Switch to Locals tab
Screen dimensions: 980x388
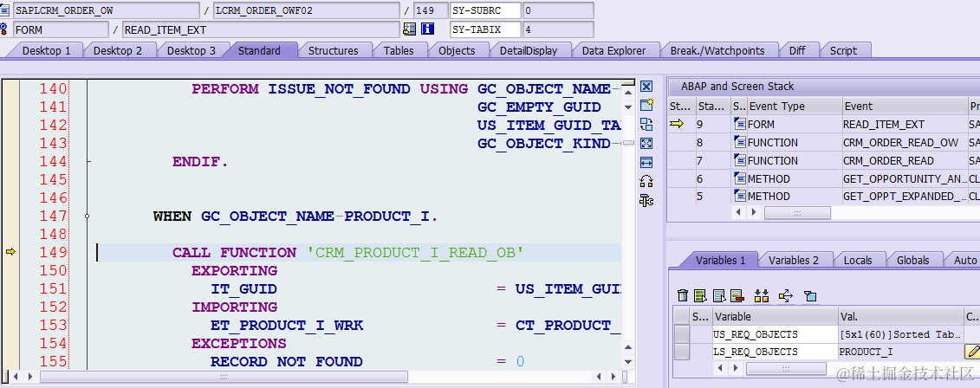click(858, 260)
